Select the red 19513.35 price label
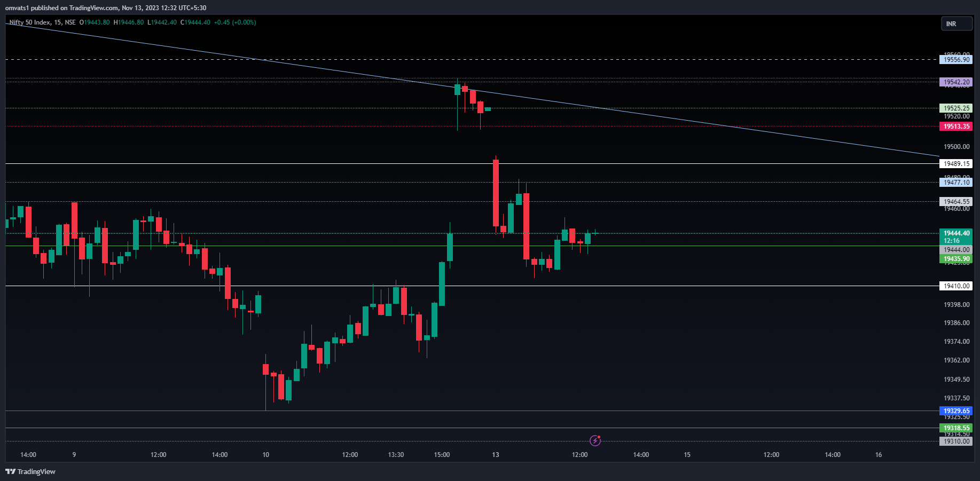This screenshot has width=980, height=481. [x=956, y=127]
